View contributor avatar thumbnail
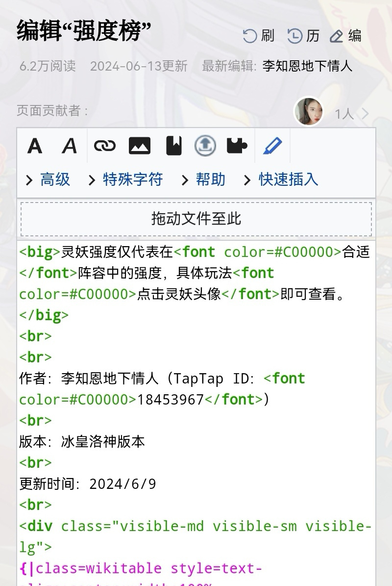Image resolution: width=392 pixels, height=586 pixels. click(x=308, y=111)
